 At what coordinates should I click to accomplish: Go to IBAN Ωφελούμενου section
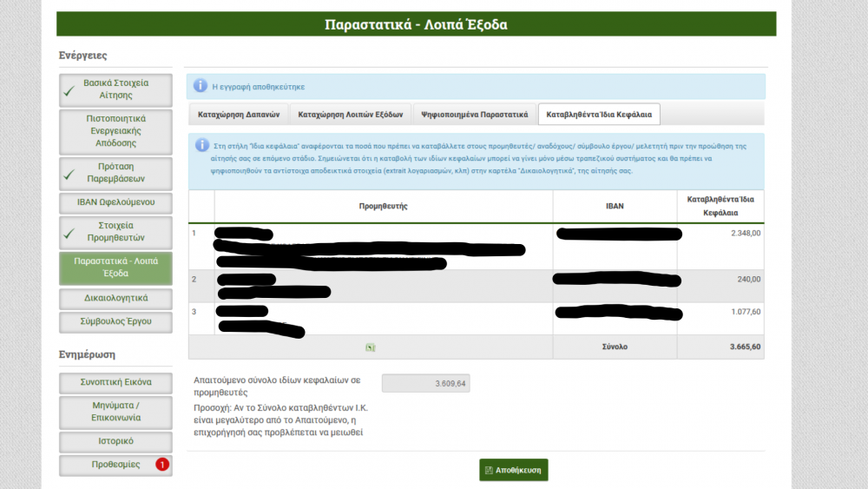115,202
